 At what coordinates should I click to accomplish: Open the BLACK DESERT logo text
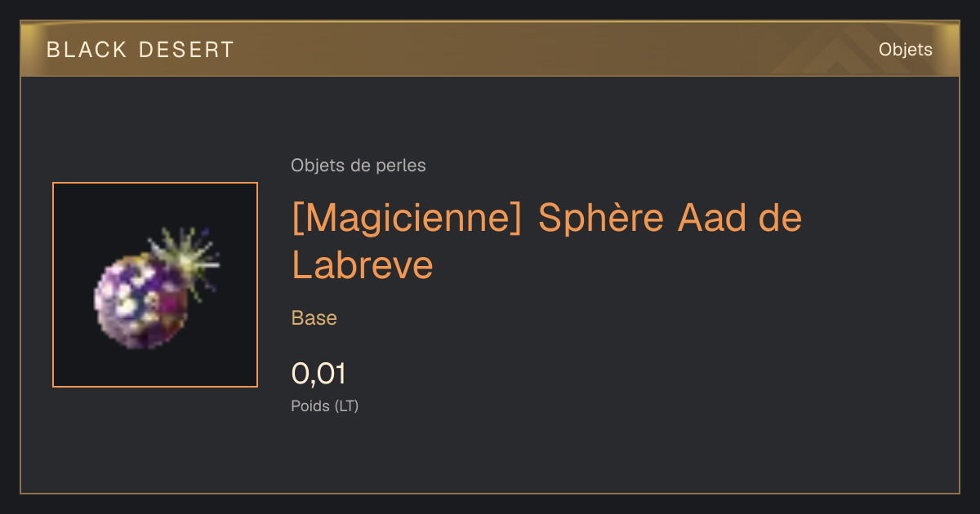click(x=140, y=50)
